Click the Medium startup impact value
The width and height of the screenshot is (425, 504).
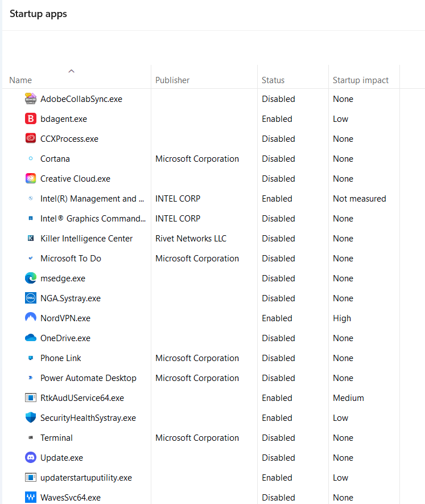(x=348, y=398)
